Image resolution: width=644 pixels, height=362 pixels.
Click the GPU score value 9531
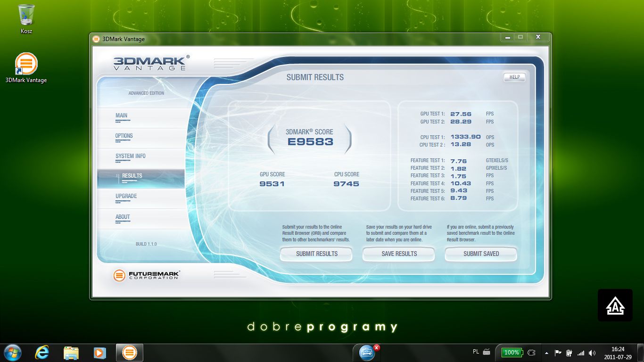click(x=272, y=184)
